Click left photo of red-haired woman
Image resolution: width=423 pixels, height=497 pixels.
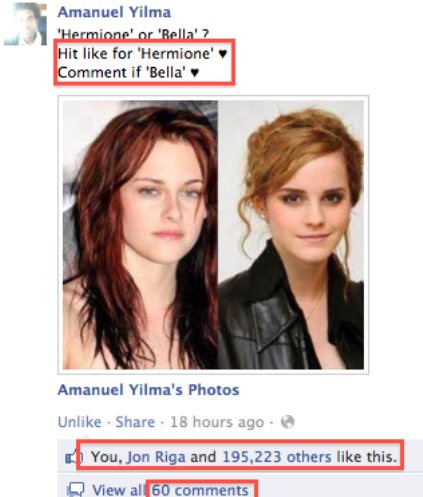(140, 235)
